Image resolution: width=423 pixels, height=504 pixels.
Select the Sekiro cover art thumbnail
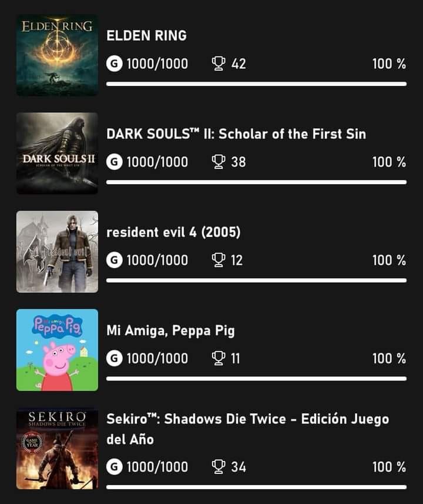coord(57,448)
